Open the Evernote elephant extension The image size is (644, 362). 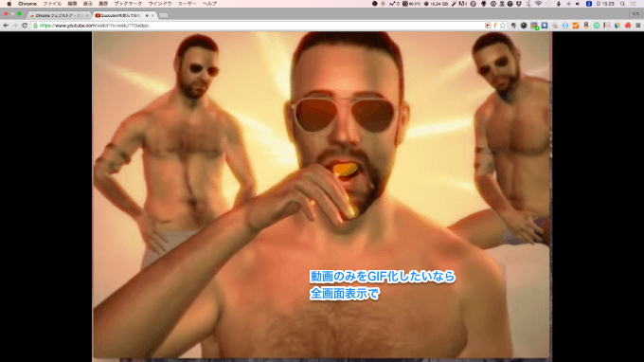tap(513, 26)
